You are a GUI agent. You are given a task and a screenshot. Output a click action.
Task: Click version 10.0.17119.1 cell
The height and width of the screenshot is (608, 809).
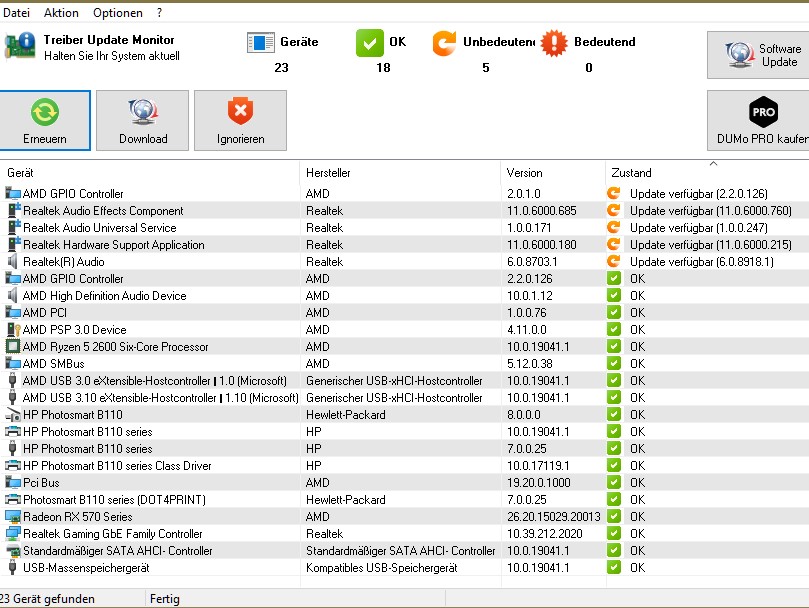pos(538,466)
